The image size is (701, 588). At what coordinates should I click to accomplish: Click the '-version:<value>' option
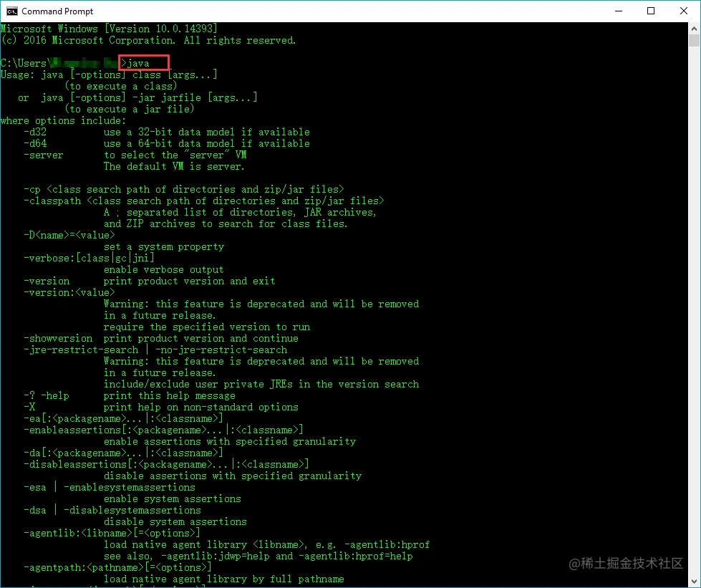(x=69, y=292)
